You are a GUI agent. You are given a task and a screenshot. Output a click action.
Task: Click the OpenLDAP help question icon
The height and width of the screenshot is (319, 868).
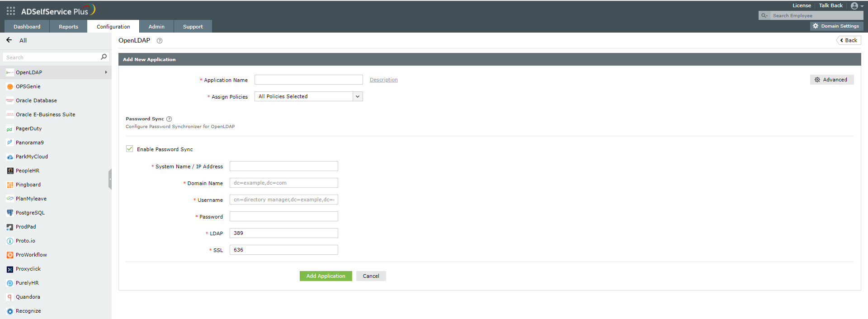pos(160,41)
